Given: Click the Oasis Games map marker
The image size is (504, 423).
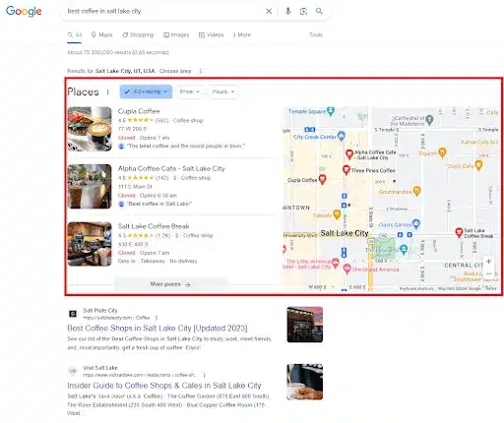Looking at the screenshot, I should (x=416, y=224).
